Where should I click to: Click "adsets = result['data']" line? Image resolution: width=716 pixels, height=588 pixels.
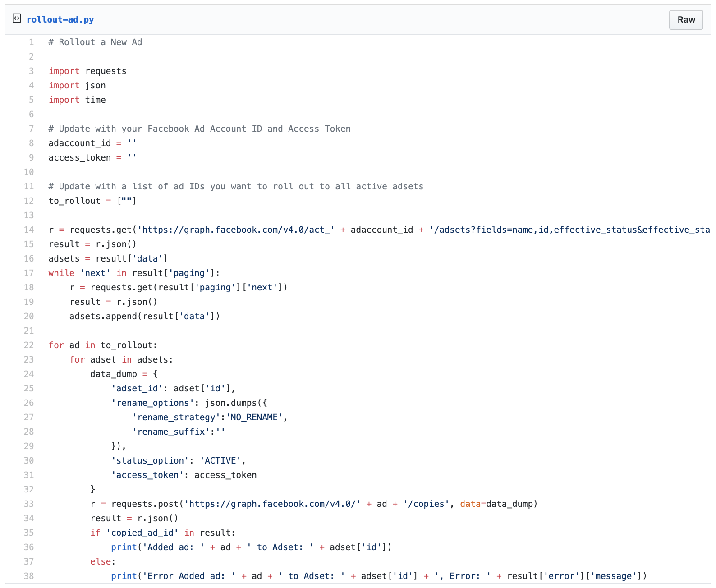(x=108, y=258)
